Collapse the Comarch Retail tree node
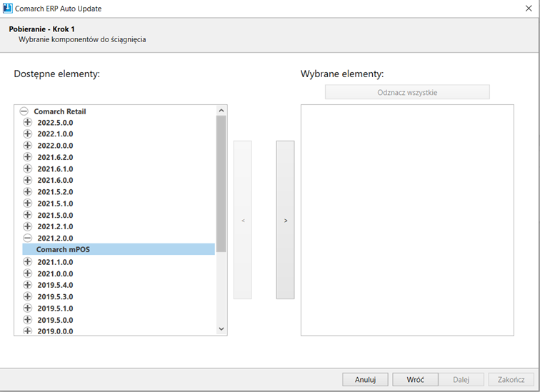 (x=24, y=111)
